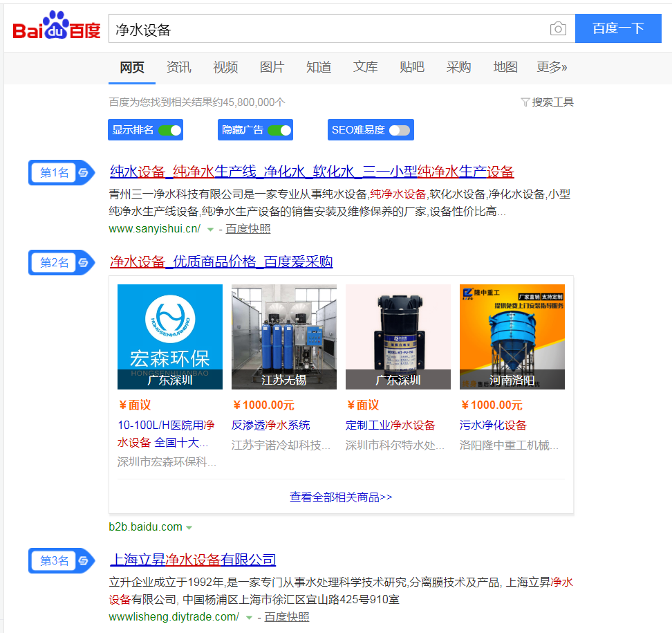Image resolution: width=672 pixels, height=633 pixels.
Task: Switch to the 贴吧 tab
Action: click(412, 67)
